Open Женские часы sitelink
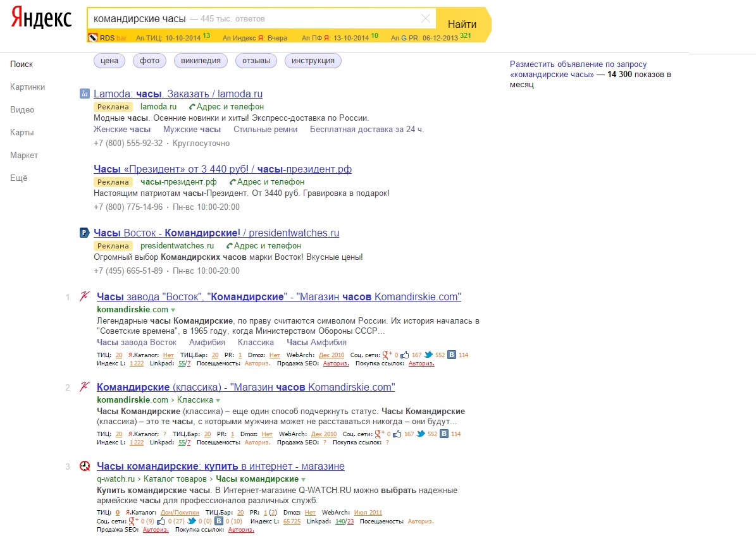756x543 pixels. pos(122,129)
